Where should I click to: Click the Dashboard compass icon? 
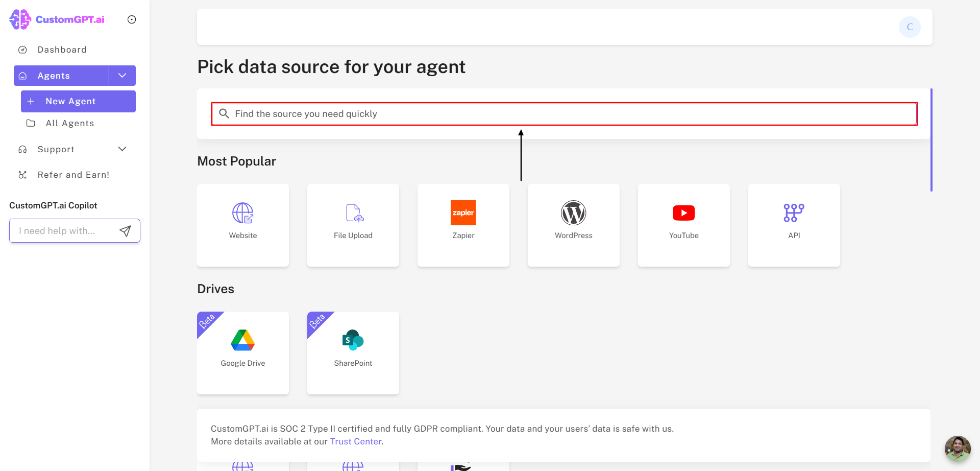click(22, 50)
